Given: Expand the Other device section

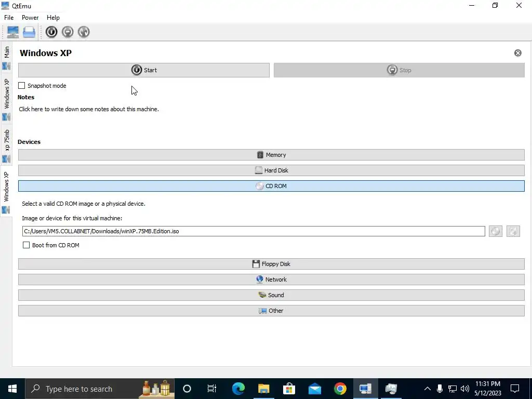Looking at the screenshot, I should [x=271, y=311].
